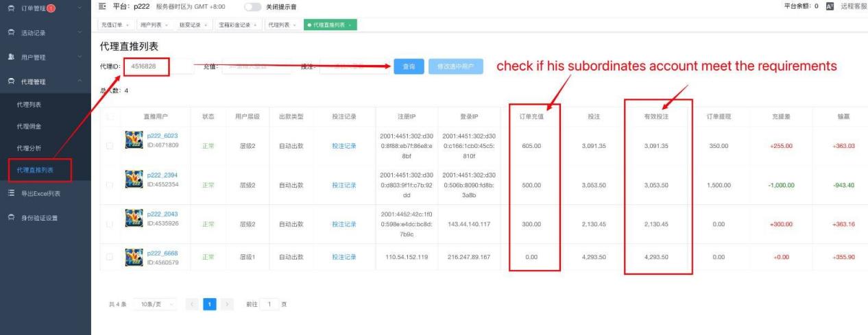This screenshot has height=335, width=868.
Task: Collapse the 代理管理 sidebar chevron
Action: tap(81, 82)
